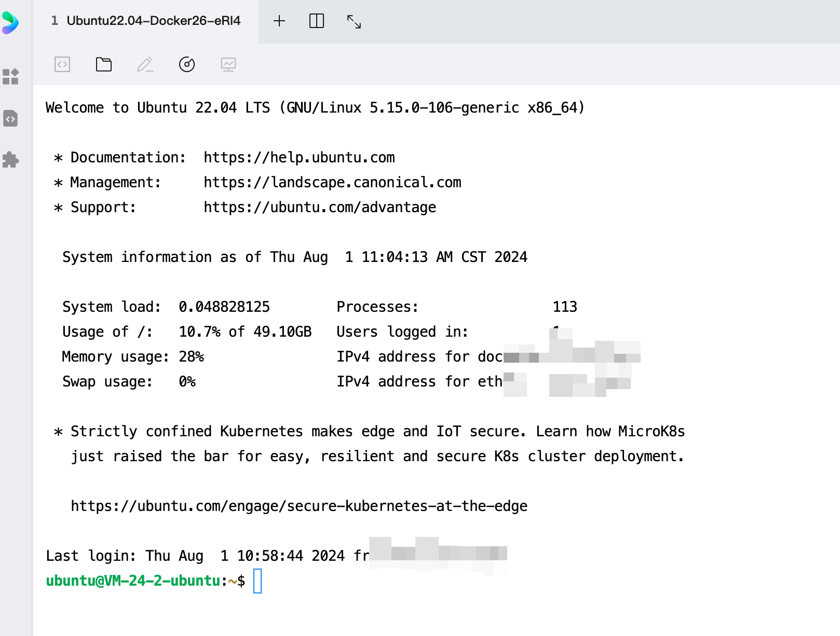The image size is (840, 636).
Task: Click the app logo in the sidebar
Action: 10,23
